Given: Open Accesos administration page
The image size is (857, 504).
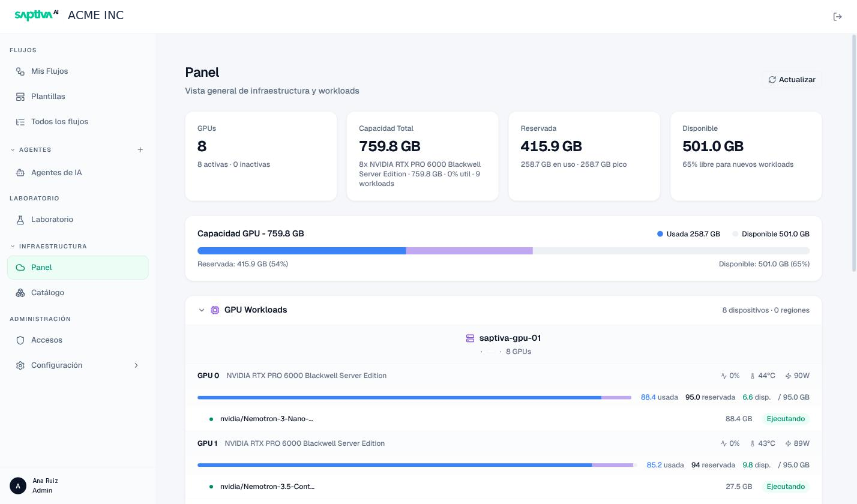Looking at the screenshot, I should pos(78,340).
